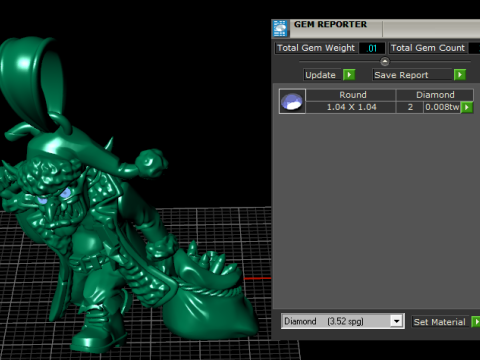Click the green arrow on the Diamond row

coord(467,107)
